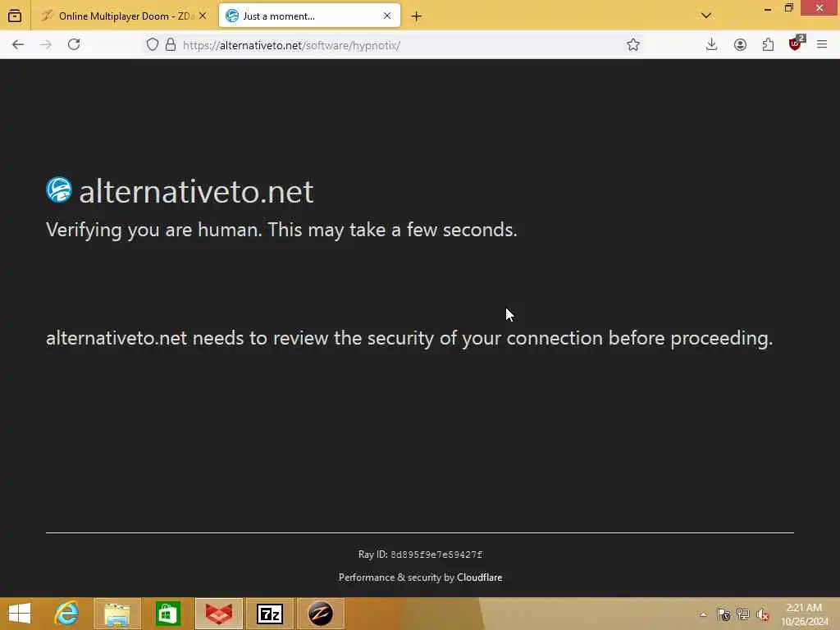Expand the list all tabs chevron

pos(706,16)
